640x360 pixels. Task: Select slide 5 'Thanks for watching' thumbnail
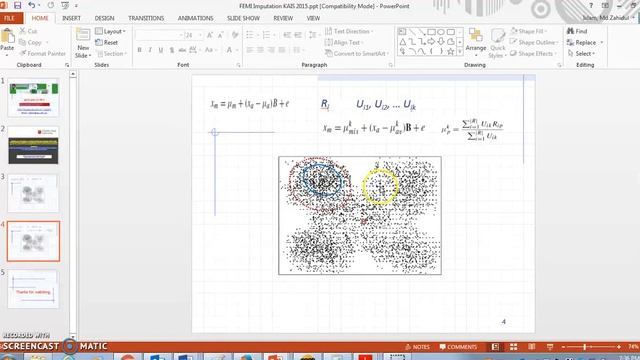coord(33,289)
